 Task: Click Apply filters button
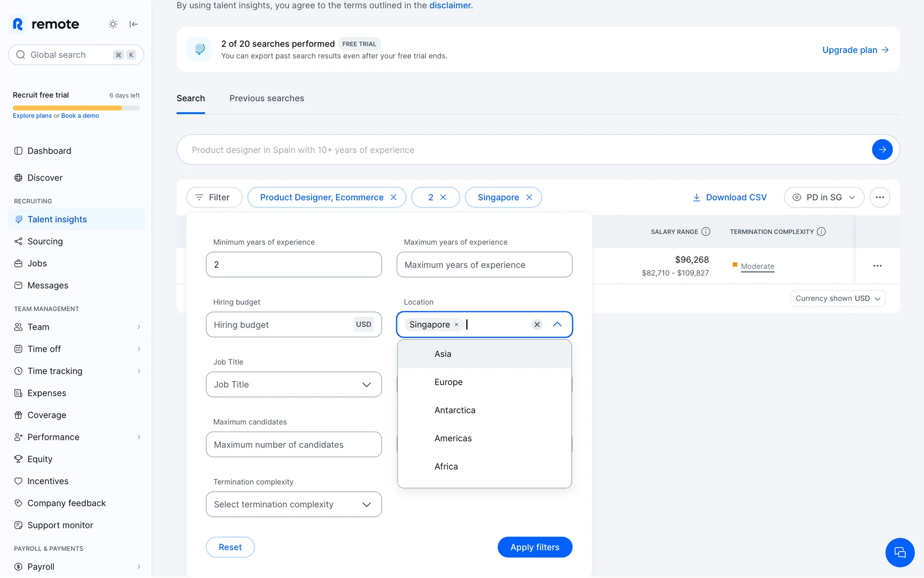coord(535,547)
